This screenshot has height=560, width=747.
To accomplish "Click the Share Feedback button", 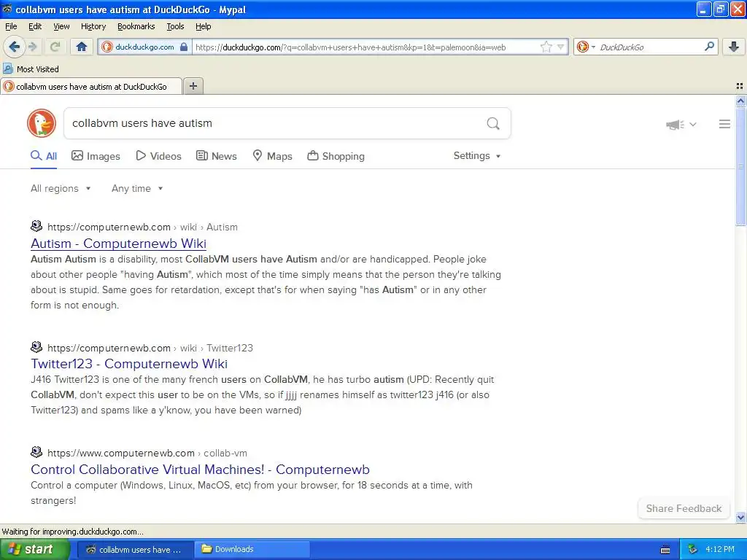I will pos(684,508).
